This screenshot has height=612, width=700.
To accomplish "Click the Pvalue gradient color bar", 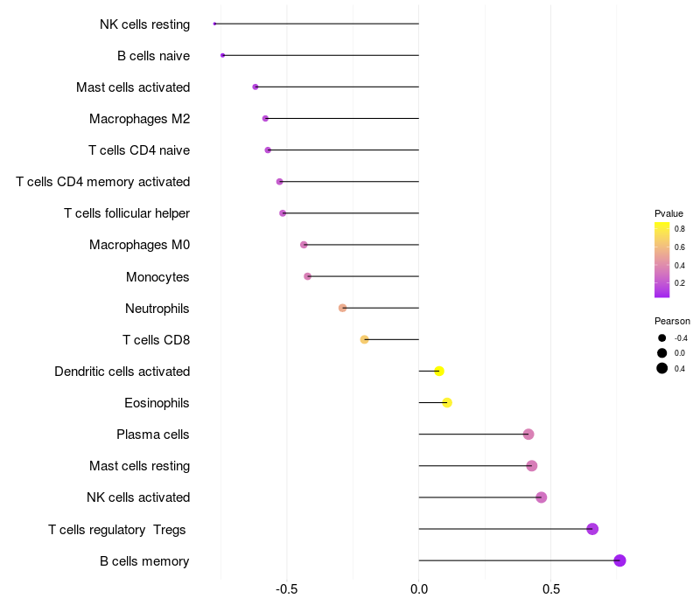I will 661,260.
